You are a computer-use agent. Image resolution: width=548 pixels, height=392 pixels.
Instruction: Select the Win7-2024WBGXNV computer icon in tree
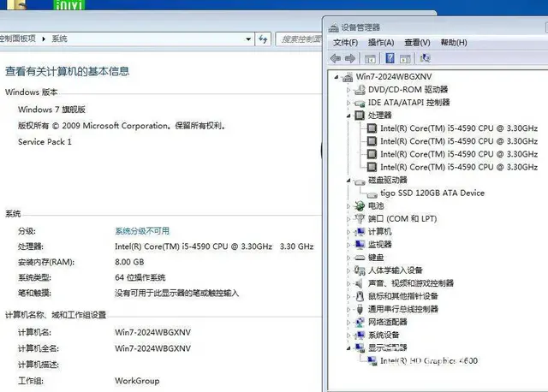(348, 77)
